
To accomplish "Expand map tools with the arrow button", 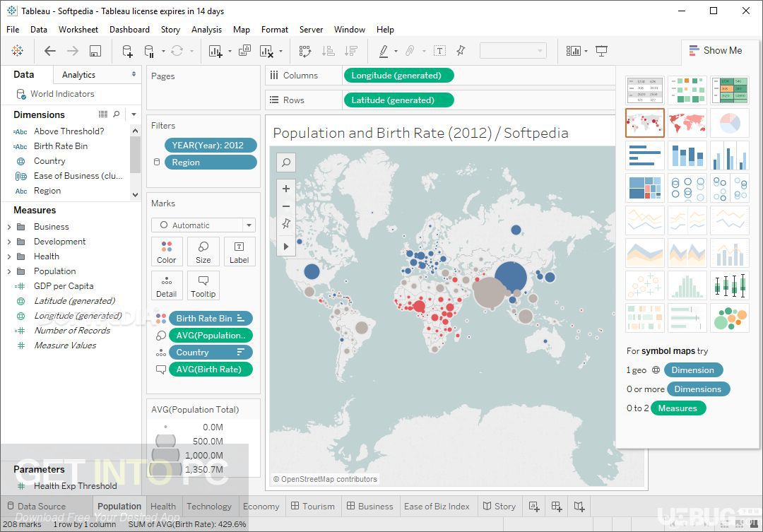I will [286, 247].
